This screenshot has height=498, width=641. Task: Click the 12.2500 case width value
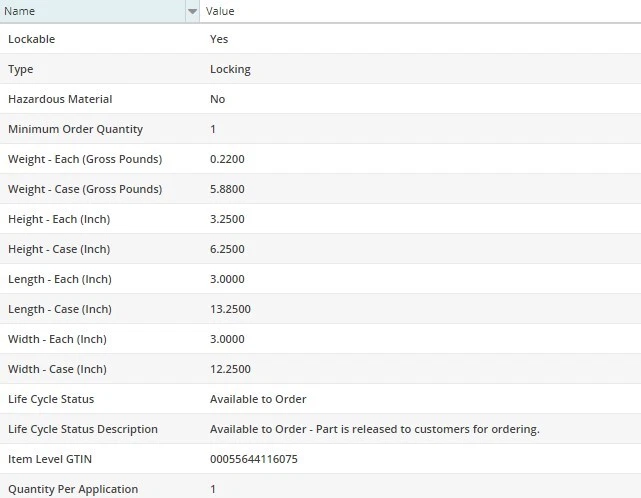click(230, 369)
